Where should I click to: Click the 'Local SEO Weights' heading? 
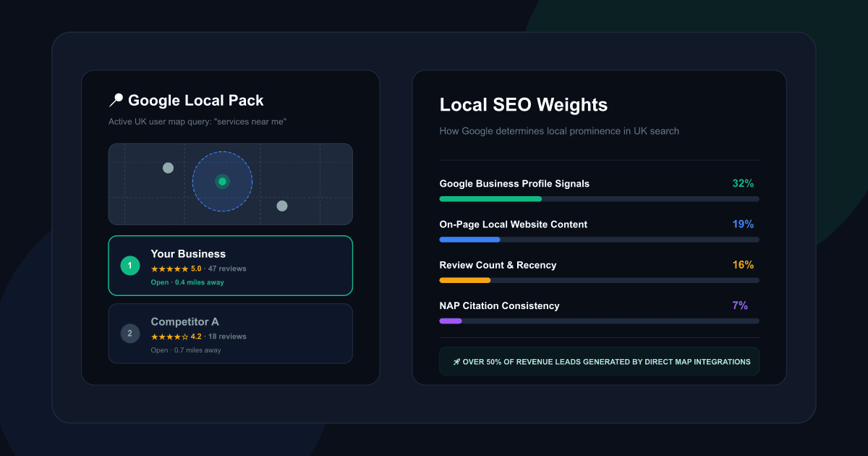point(524,105)
